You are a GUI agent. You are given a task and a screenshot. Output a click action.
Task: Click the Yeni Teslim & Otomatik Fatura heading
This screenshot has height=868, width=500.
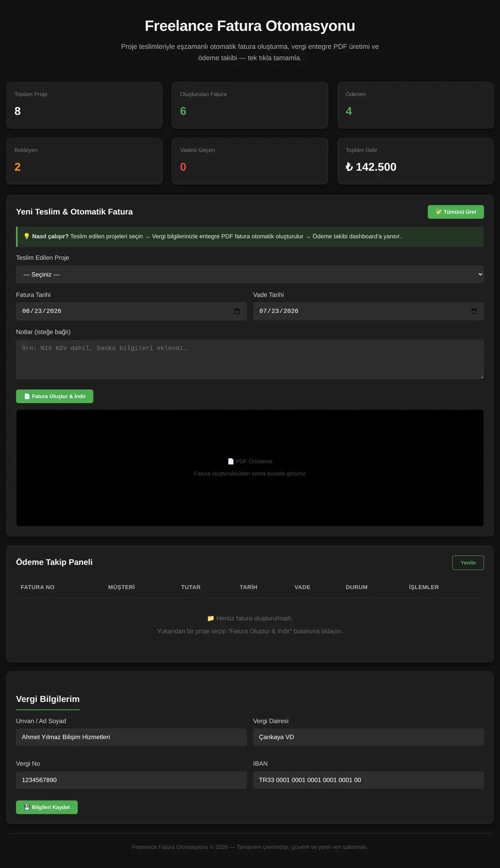click(x=75, y=212)
